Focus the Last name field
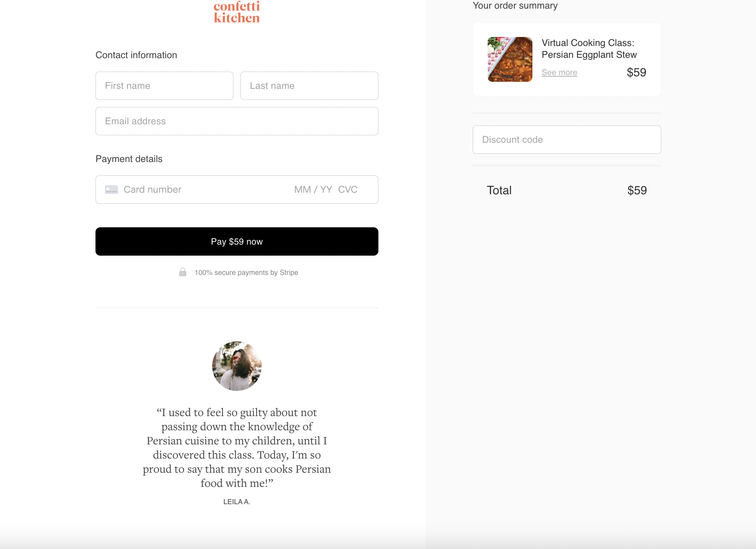 (309, 86)
